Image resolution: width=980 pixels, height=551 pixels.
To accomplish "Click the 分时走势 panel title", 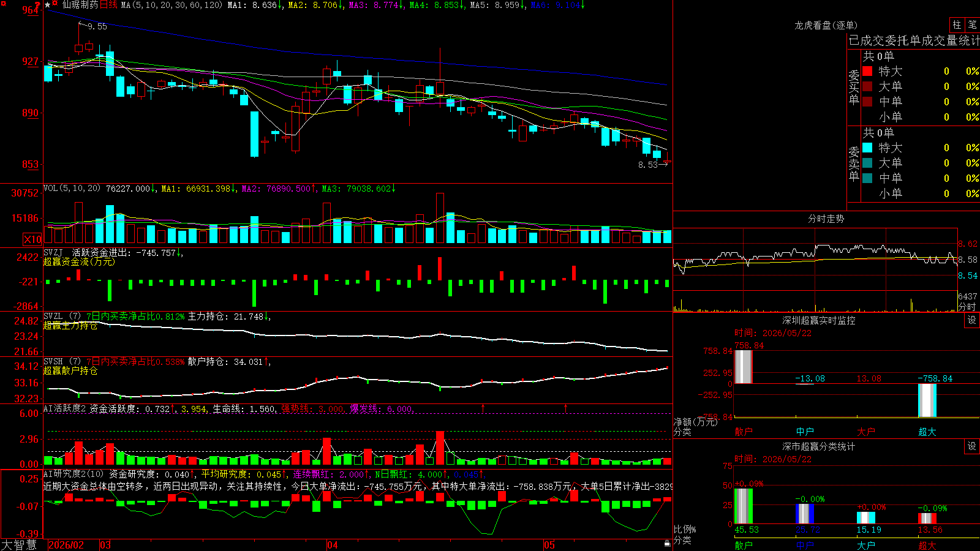I will point(826,219).
